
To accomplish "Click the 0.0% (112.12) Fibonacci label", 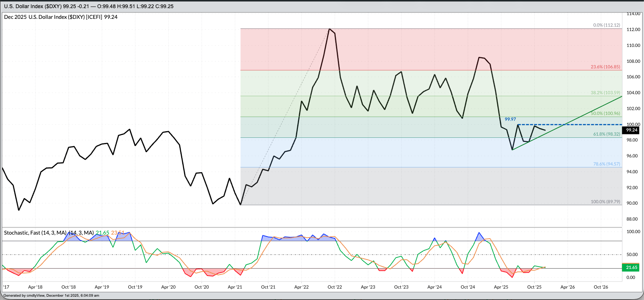I will (606, 25).
